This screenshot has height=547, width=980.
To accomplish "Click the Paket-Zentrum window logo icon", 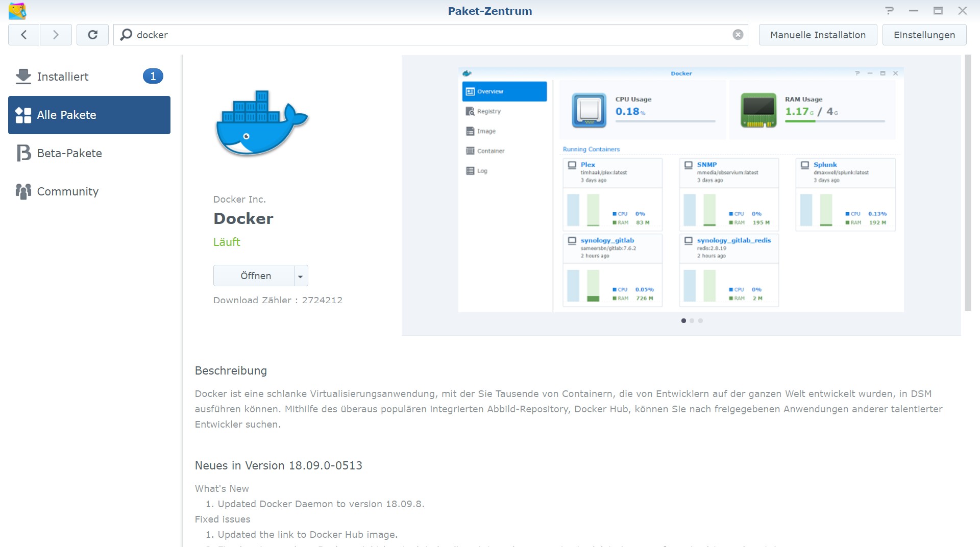I will [17, 11].
